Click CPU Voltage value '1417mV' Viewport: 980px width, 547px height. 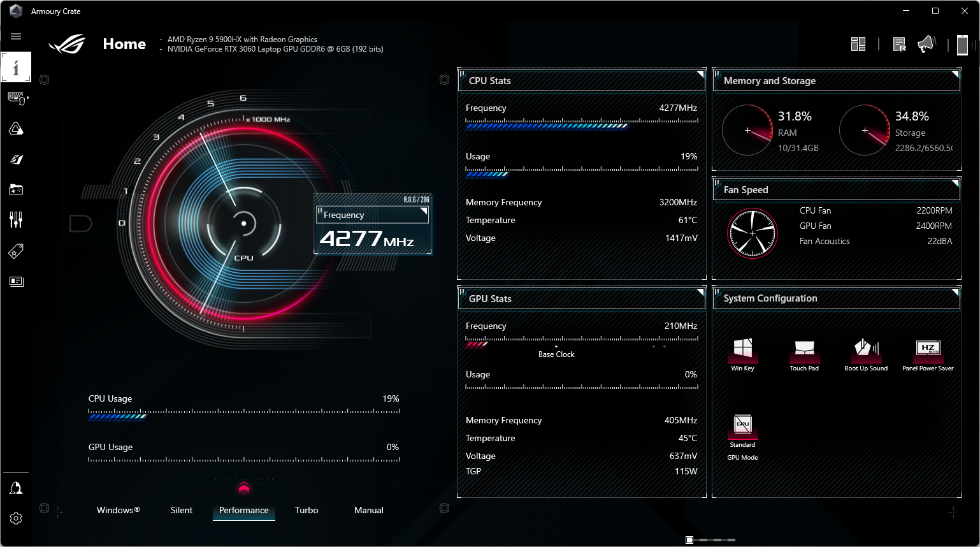(x=681, y=238)
